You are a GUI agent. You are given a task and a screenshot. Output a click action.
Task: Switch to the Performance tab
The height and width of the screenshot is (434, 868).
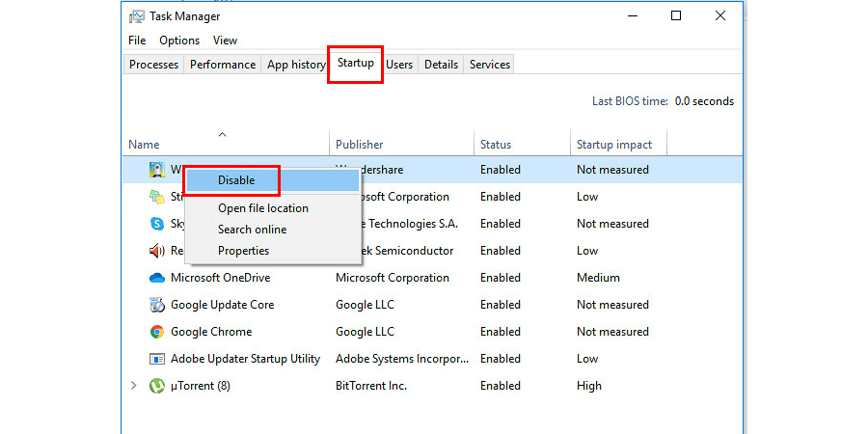pos(223,65)
